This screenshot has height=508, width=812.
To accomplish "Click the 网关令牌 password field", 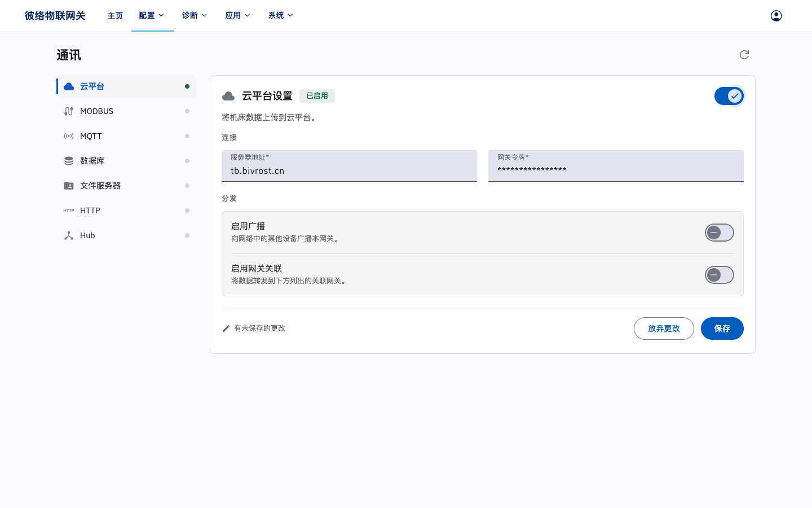I will (616, 166).
